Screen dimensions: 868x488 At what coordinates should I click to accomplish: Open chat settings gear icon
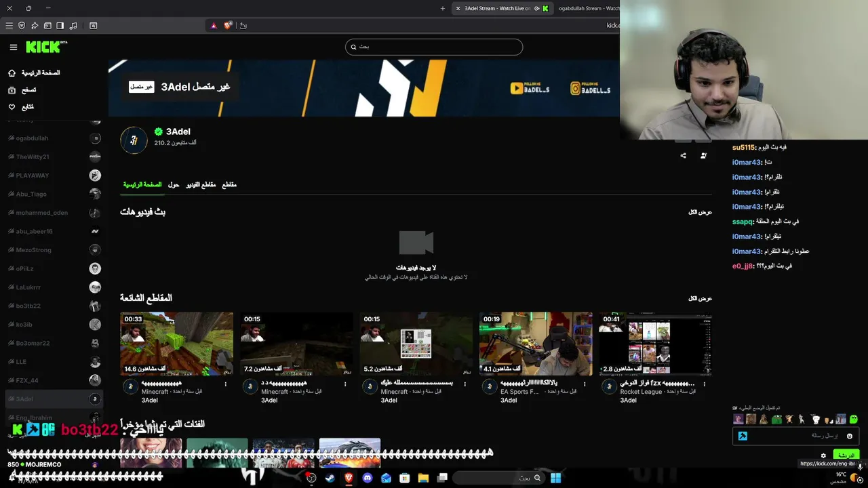823,455
